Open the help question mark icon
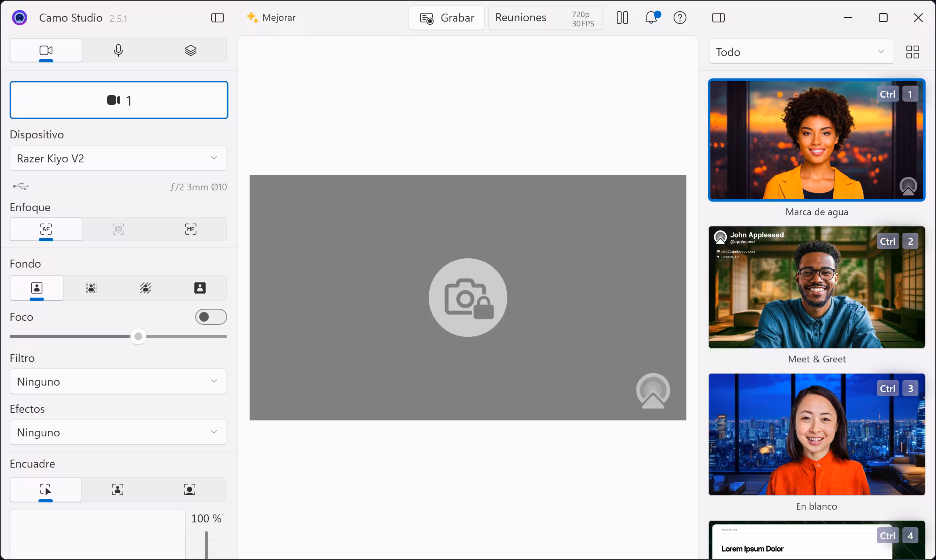The image size is (936, 560). pos(680,18)
